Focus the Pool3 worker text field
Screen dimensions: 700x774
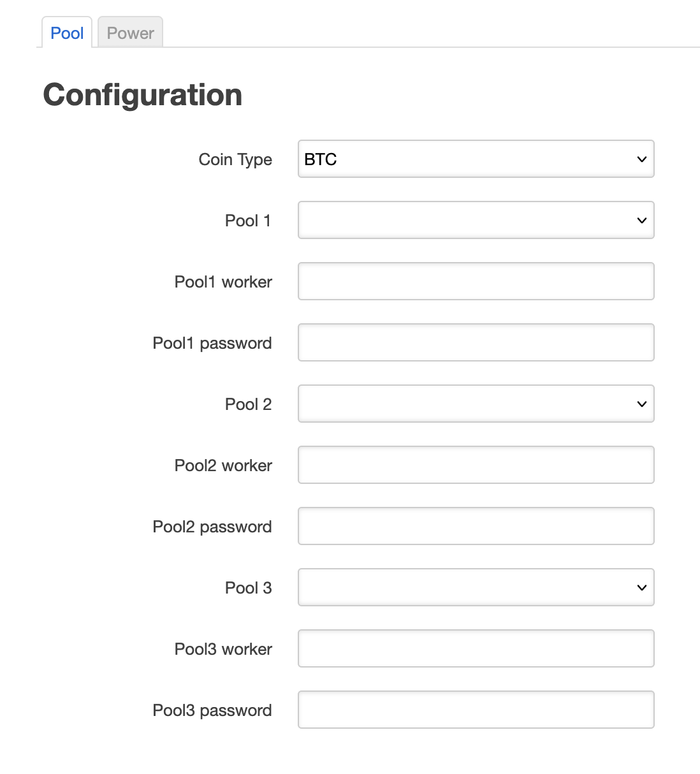(x=476, y=649)
